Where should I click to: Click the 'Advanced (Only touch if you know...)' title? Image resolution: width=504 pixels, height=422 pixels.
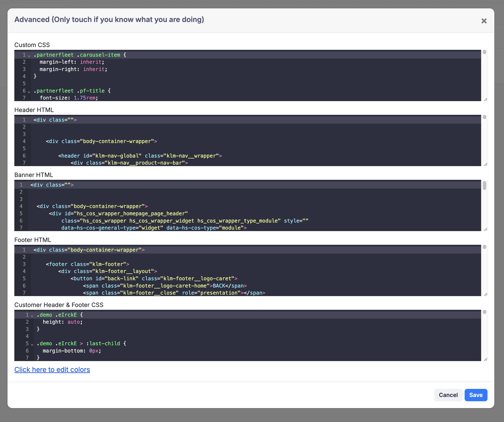tap(109, 20)
